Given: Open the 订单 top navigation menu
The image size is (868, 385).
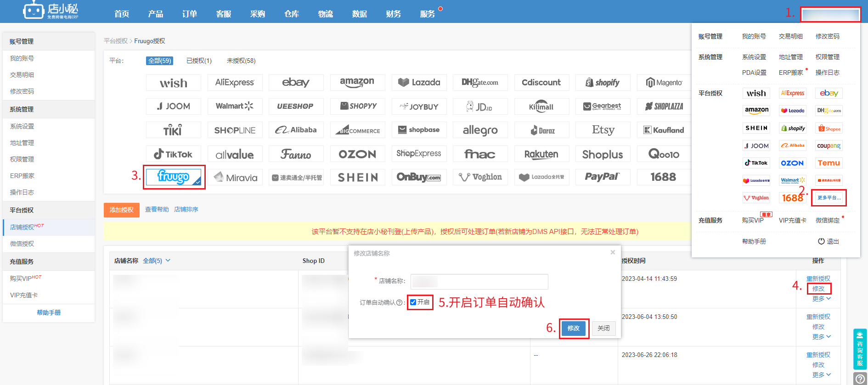Looking at the screenshot, I should click(x=190, y=14).
